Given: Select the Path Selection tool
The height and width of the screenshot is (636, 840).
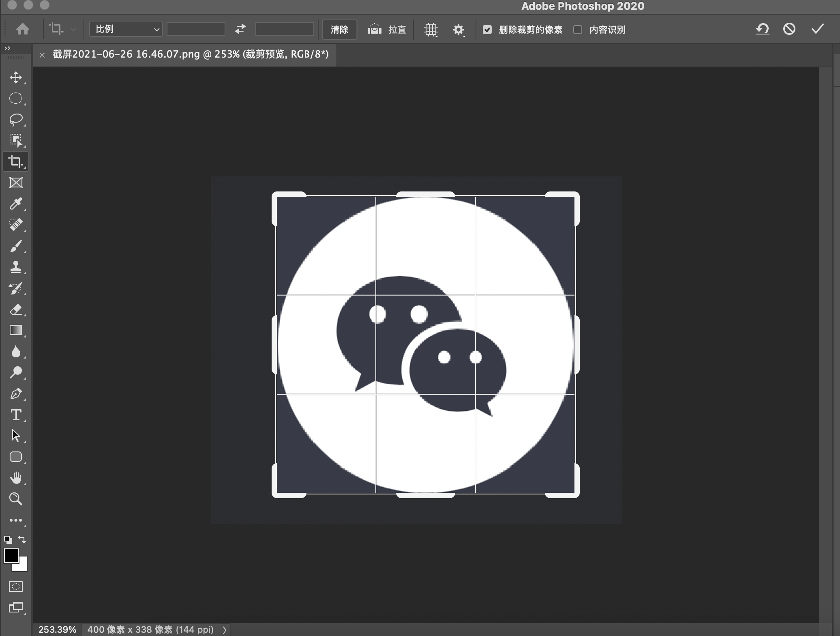Looking at the screenshot, I should pyautogui.click(x=16, y=436).
